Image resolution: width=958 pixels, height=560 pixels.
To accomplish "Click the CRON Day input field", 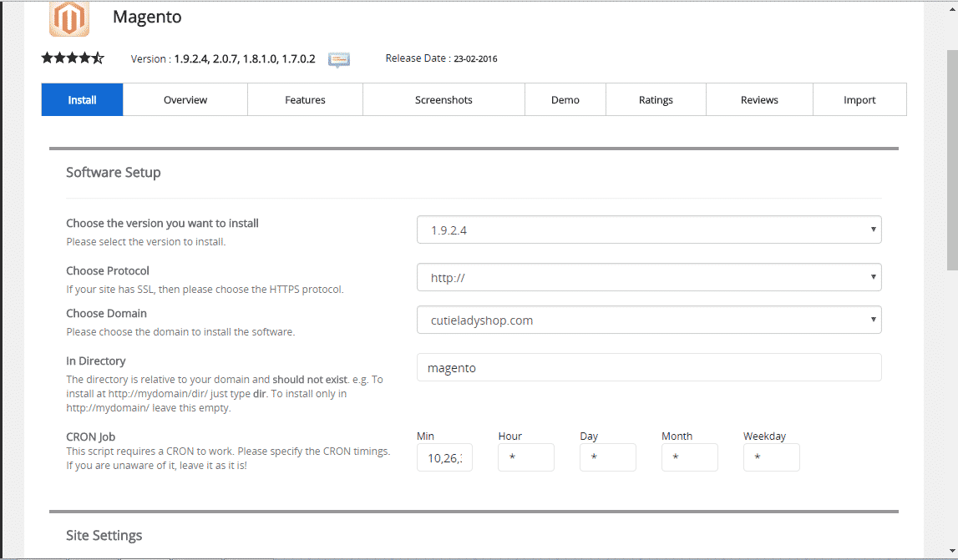I will coord(608,457).
